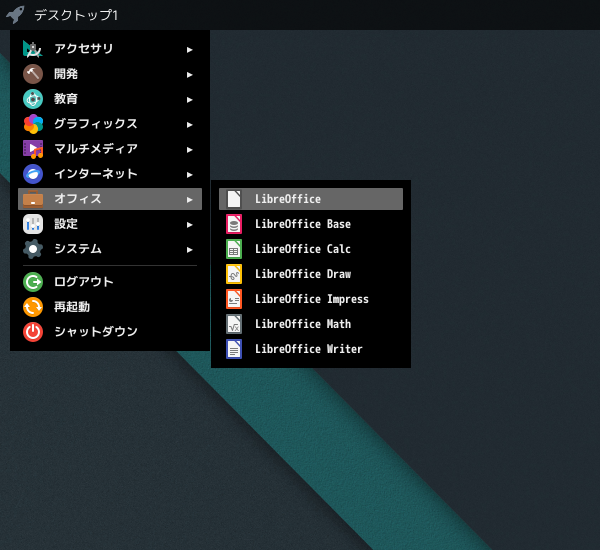This screenshot has width=600, height=550.
Task: Choose シャットダウン from the menu
Action: 110,332
